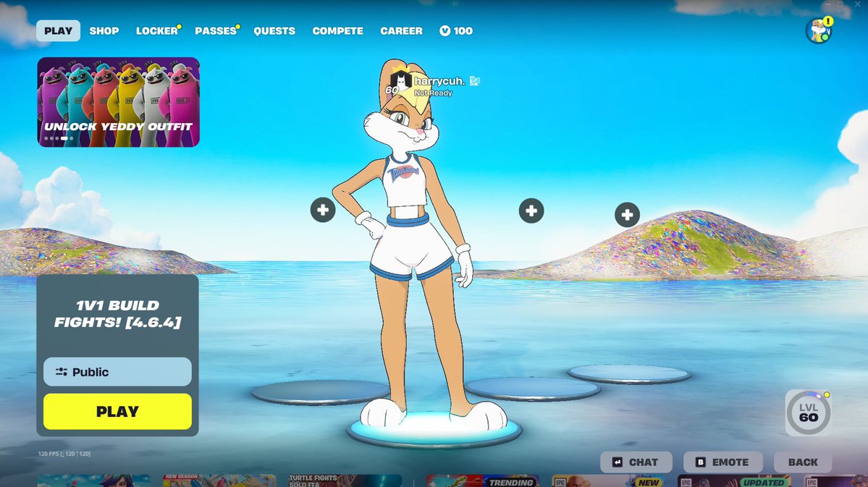868x487 pixels.
Task: Click the BACK button
Action: tap(803, 462)
